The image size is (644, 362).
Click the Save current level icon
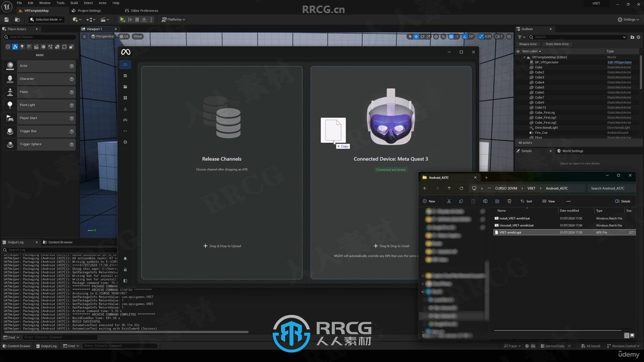[7, 20]
